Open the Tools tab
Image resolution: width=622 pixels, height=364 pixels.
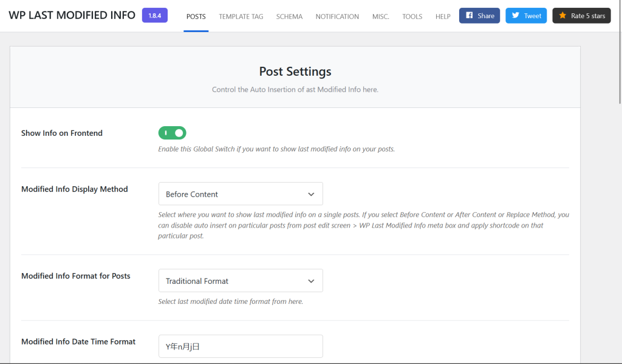pyautogui.click(x=412, y=16)
